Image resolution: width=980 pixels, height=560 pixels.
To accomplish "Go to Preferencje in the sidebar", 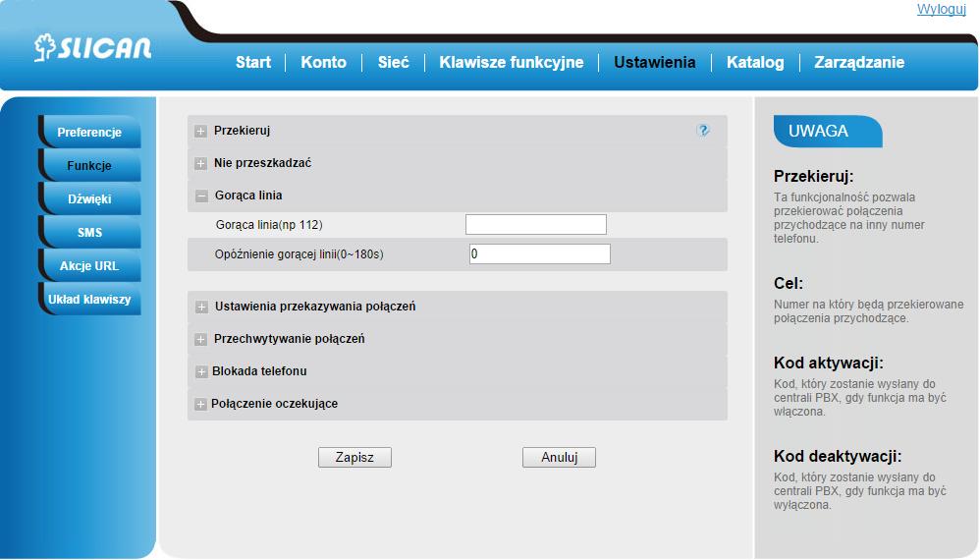I will pos(89,132).
